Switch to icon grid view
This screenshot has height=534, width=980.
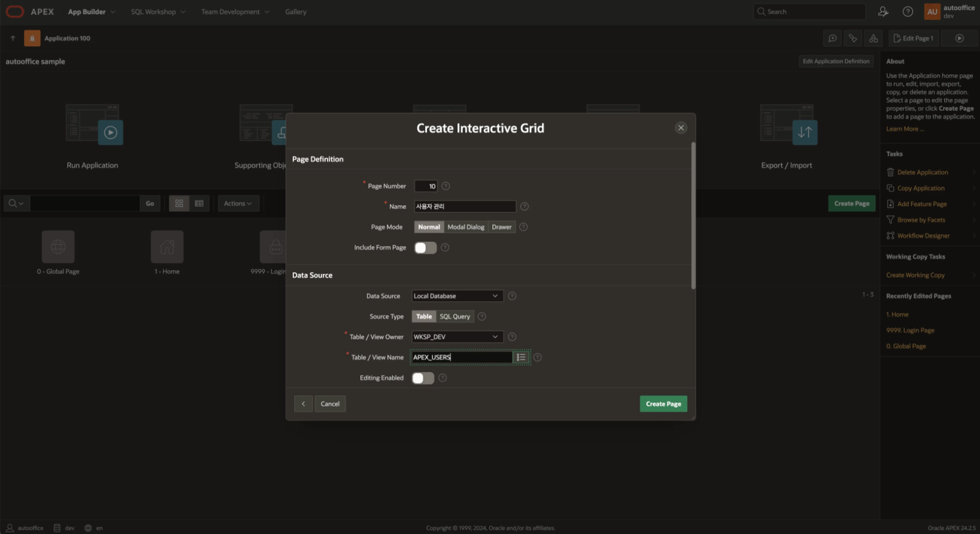[x=179, y=204]
